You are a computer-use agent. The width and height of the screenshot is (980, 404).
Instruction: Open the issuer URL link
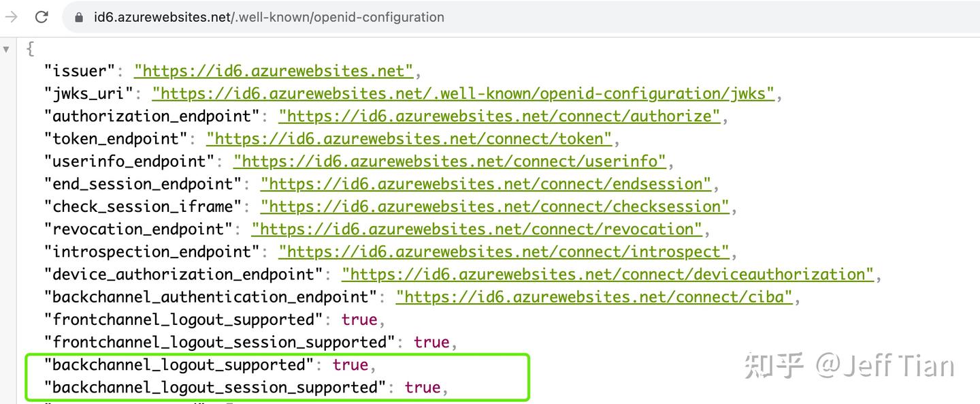tap(274, 71)
